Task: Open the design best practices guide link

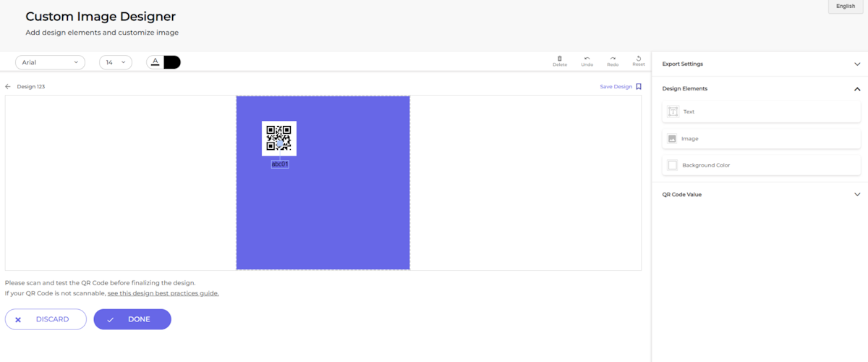Action: 163,293
